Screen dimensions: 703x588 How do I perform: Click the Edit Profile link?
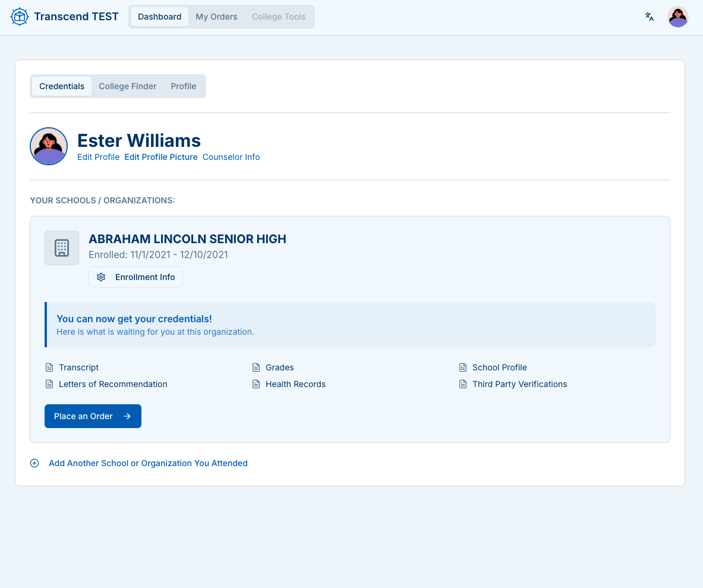(99, 157)
